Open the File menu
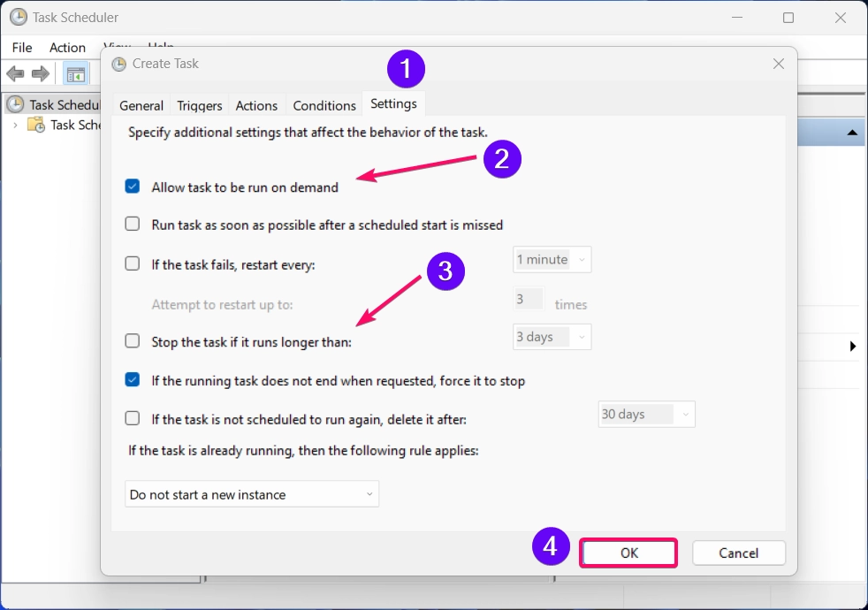Viewport: 868px width, 610px height. (22, 48)
